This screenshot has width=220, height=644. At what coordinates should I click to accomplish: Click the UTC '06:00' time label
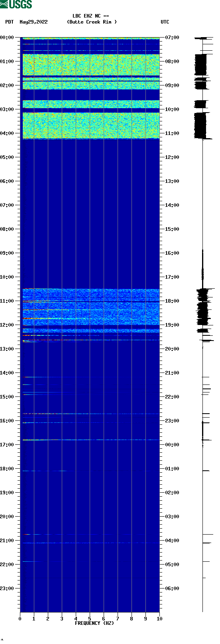(x=172, y=589)
